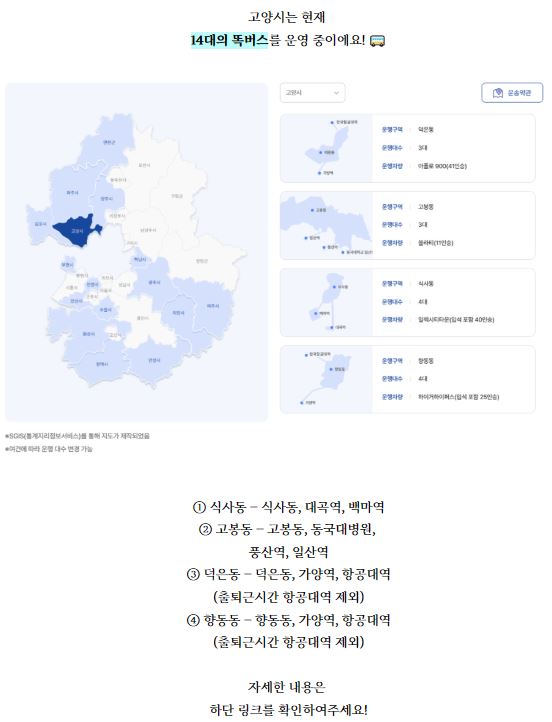Select dark blue 고양시 region on map
The height and width of the screenshot is (722, 552).
(77, 230)
